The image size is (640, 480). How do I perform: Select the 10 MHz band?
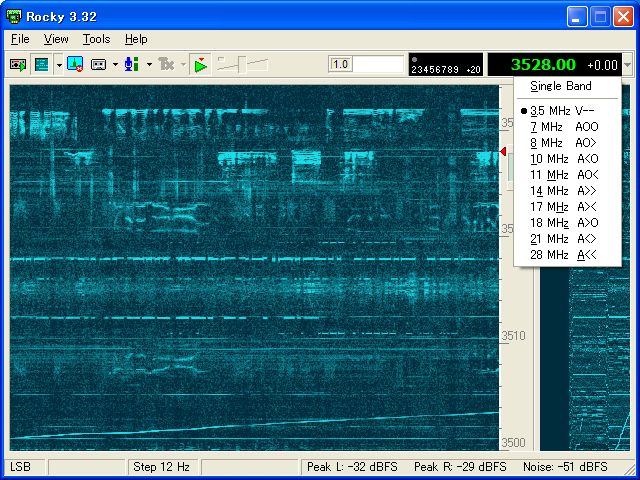pos(567,159)
